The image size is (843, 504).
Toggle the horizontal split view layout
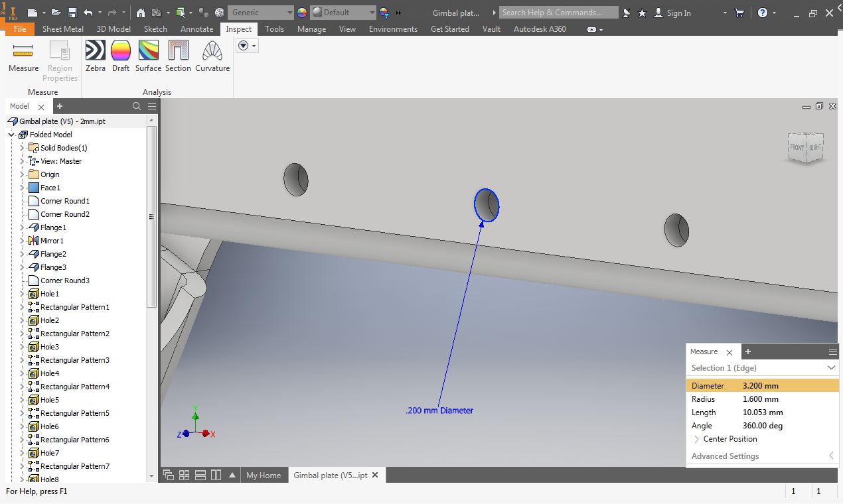(199, 475)
